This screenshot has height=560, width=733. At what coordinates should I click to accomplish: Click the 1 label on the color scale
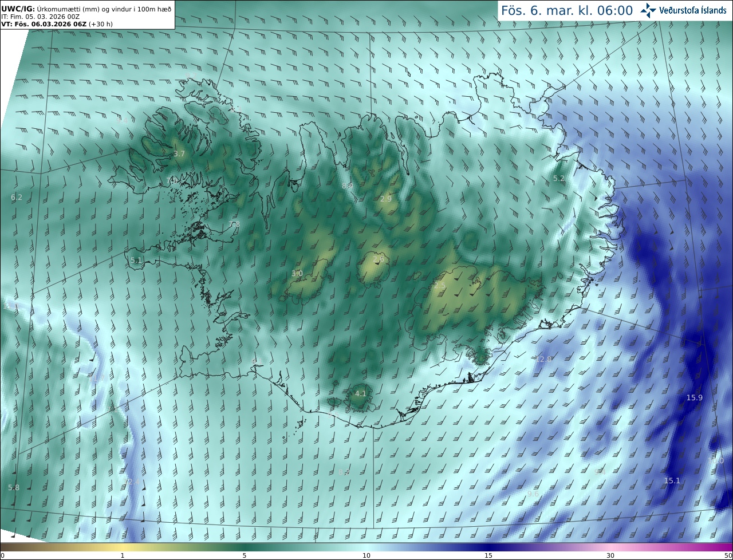(123, 555)
